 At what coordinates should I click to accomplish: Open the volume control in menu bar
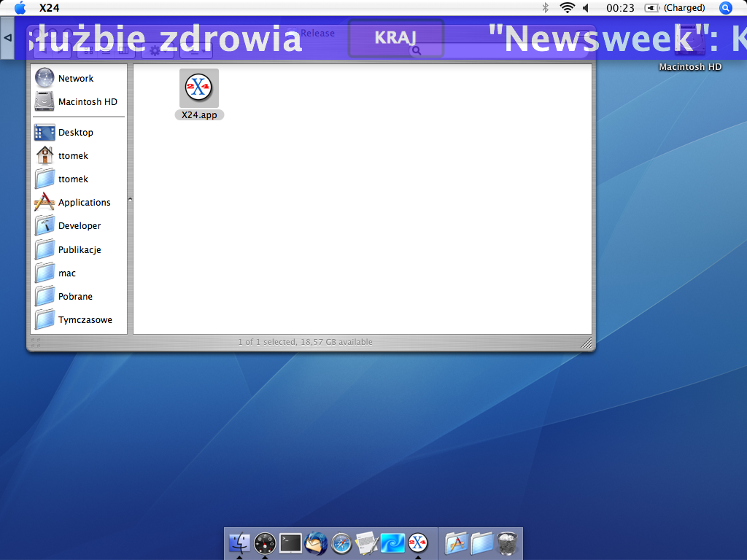click(x=586, y=8)
